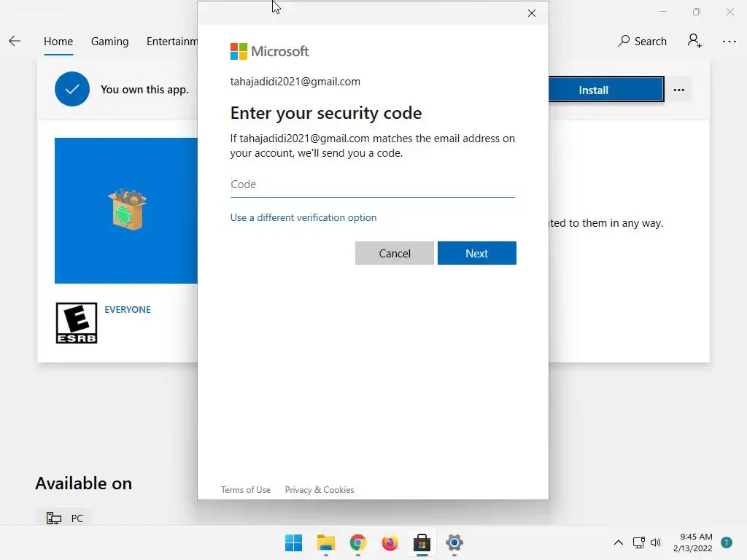The image size is (747, 560).
Task: Close the Microsoft sign-in dialog
Action: pos(532,13)
